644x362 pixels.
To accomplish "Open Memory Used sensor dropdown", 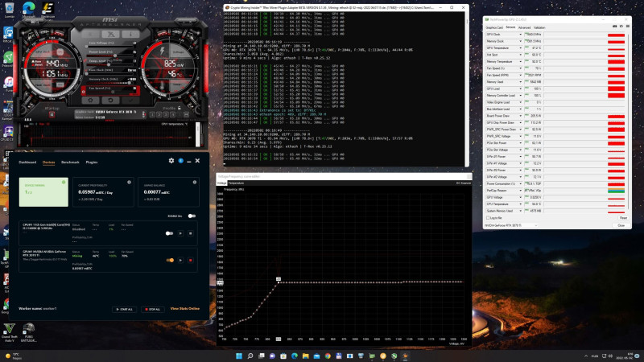I will [520, 82].
